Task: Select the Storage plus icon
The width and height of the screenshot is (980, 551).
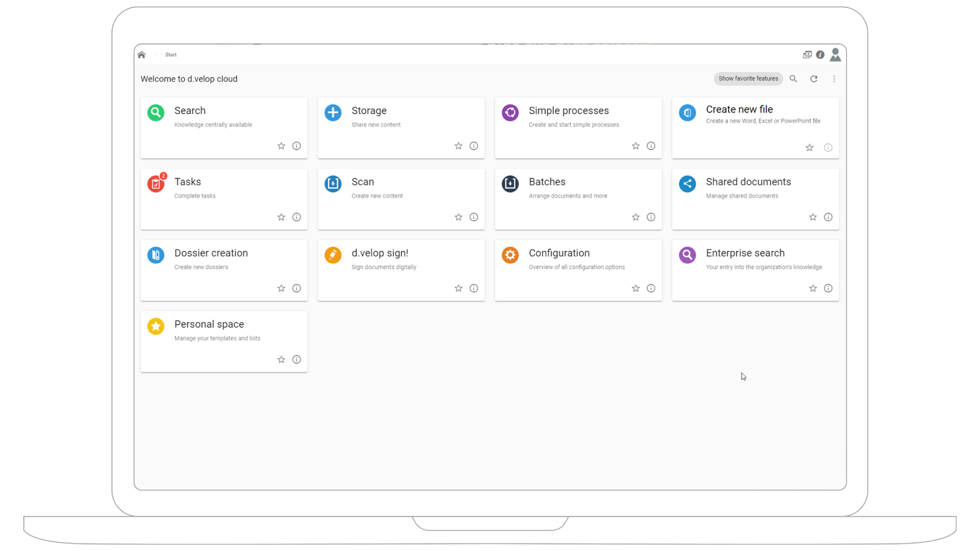Action: tap(333, 113)
